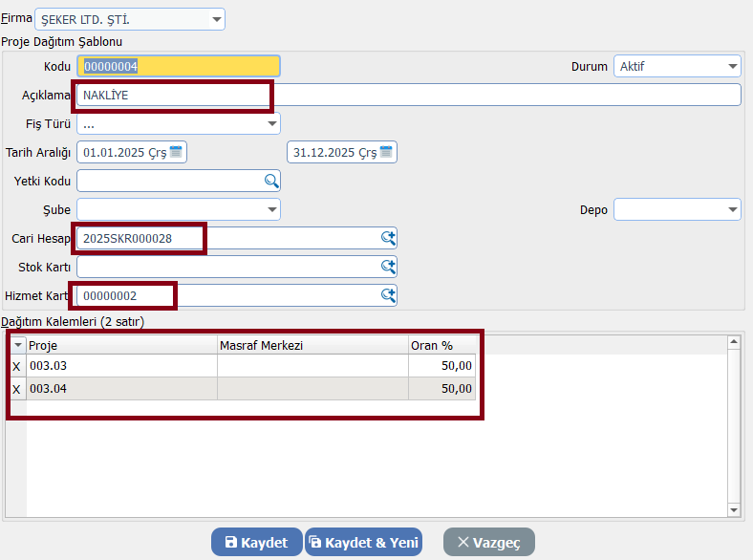The height and width of the screenshot is (560, 753).
Task: Click the Açıklama field containing NAKLİYE
Action: coord(411,95)
